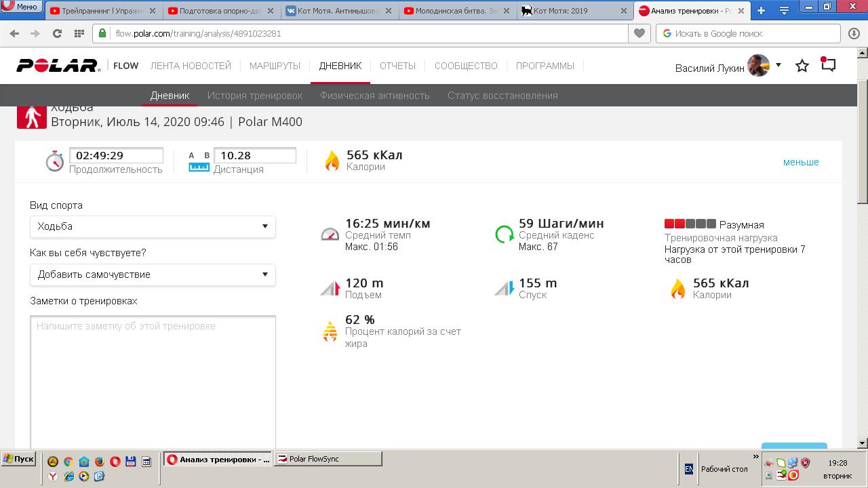Reload the page with the refresh icon
868x488 pixels.
tap(57, 33)
